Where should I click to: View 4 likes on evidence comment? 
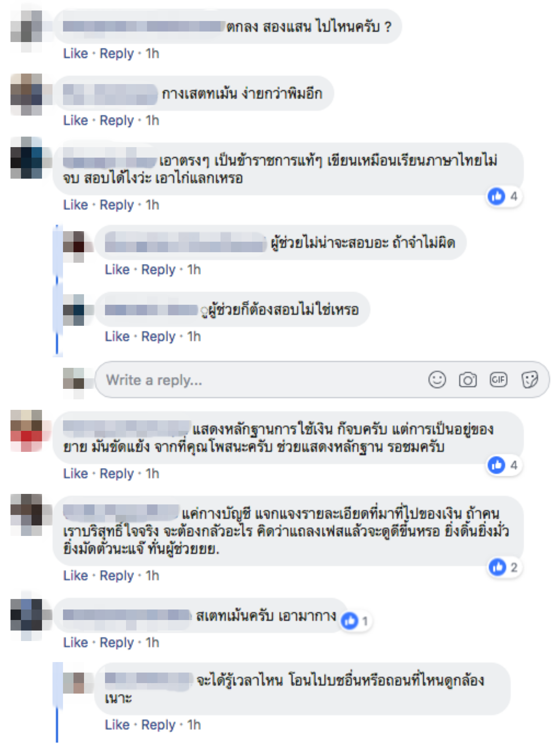(504, 465)
